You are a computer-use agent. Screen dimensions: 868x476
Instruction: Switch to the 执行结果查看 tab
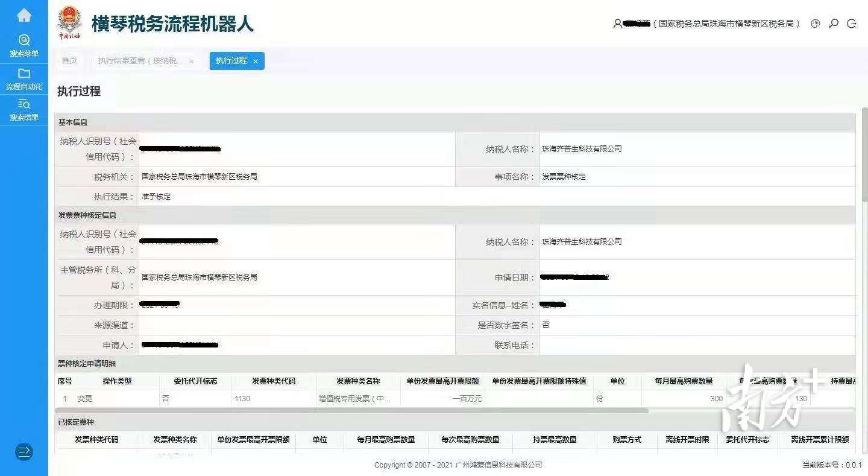[x=140, y=61]
